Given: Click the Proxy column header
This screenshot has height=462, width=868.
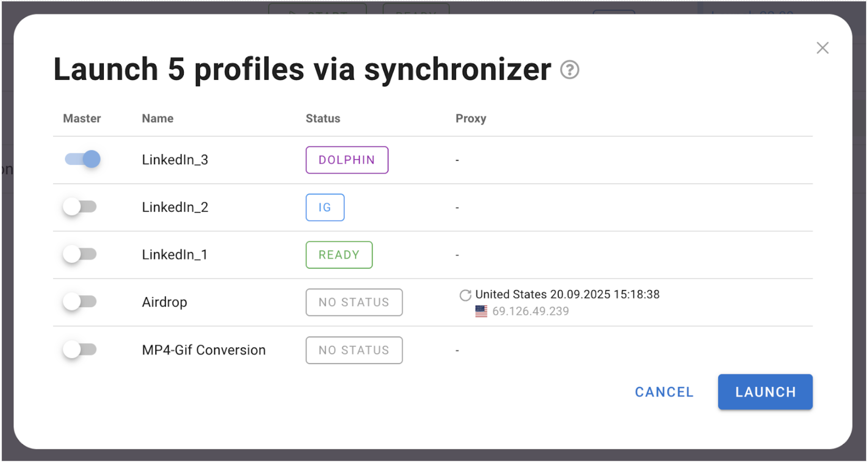Looking at the screenshot, I should tap(470, 119).
